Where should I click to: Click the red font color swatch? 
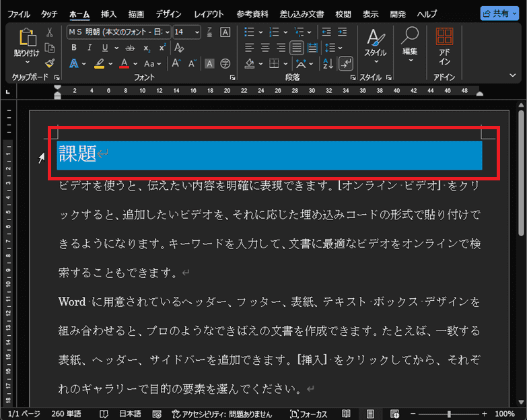click(x=125, y=63)
